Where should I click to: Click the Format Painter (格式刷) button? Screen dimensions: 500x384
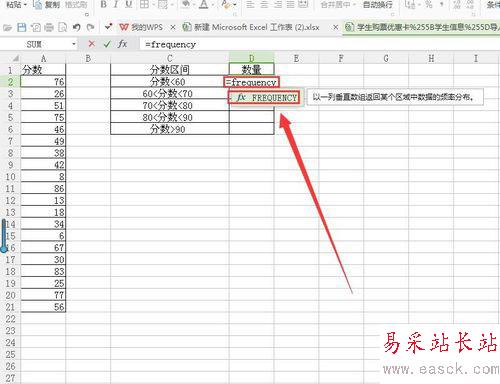[76, 5]
